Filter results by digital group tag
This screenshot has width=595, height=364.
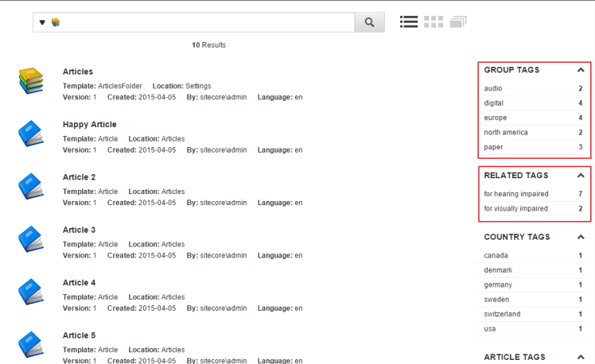(x=494, y=103)
